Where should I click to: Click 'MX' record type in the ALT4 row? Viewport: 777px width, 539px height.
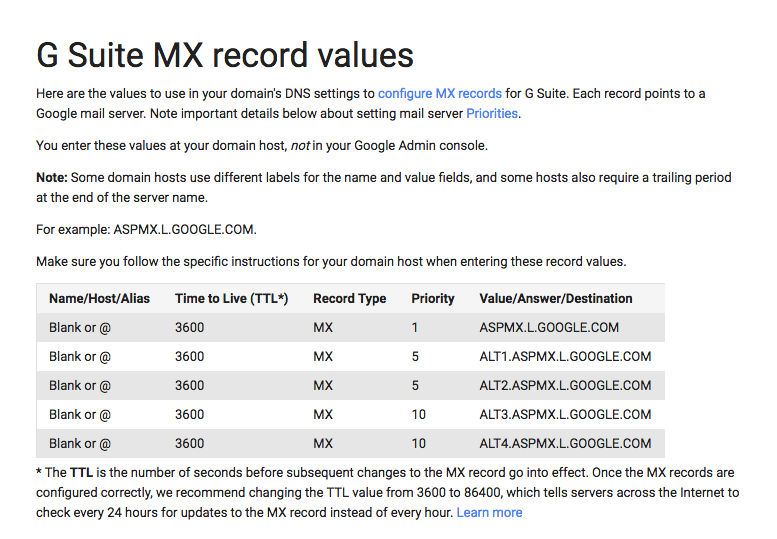[323, 443]
